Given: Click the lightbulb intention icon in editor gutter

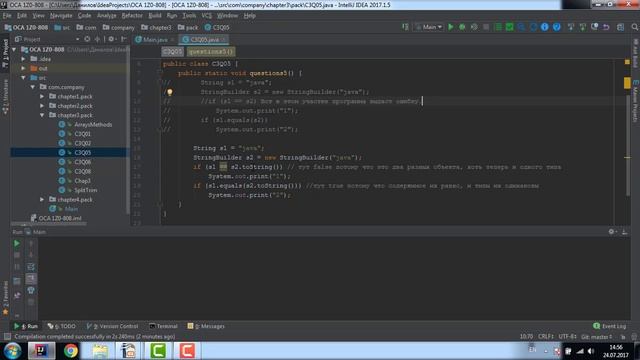Looking at the screenshot, I should pos(170,92).
